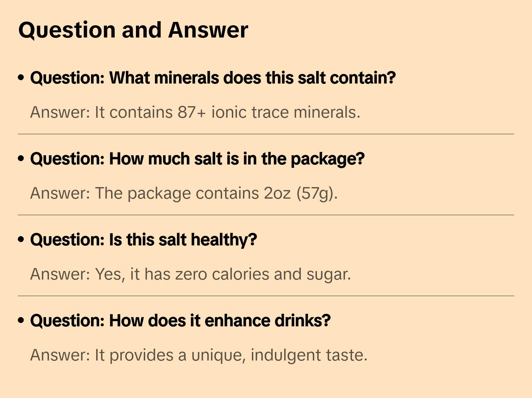Click the word 'Answer' in the page heading

pyautogui.click(x=208, y=30)
